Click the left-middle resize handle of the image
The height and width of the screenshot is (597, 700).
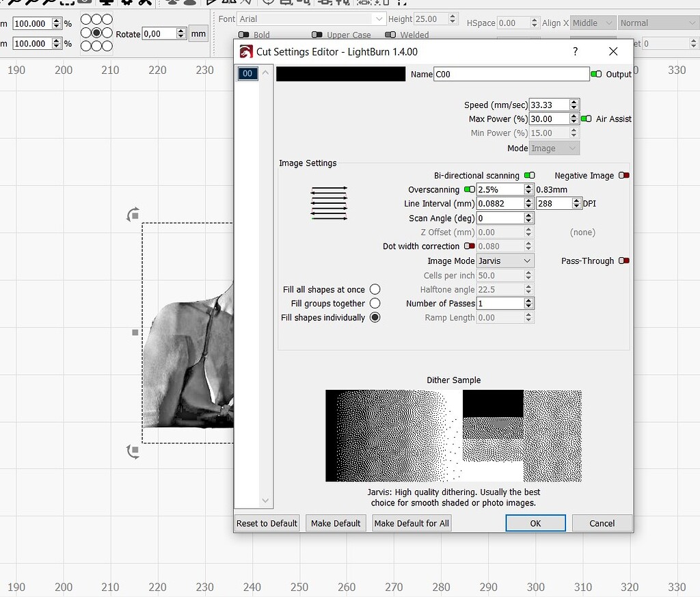(135, 332)
